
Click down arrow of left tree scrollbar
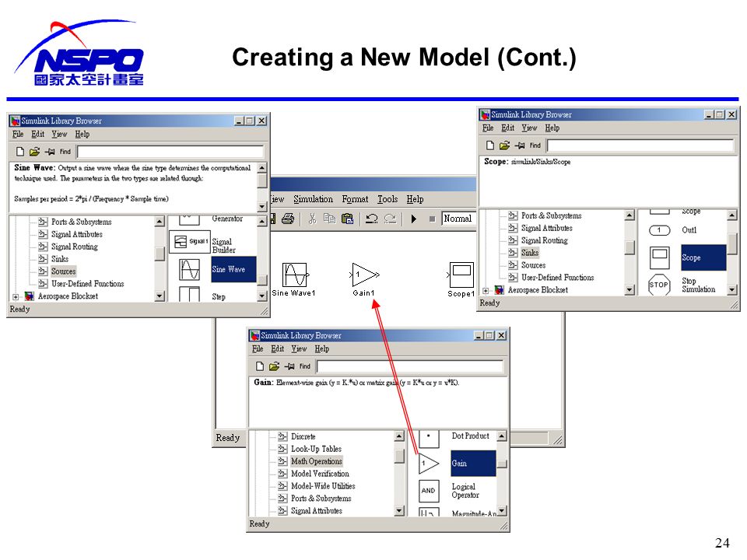tap(160, 296)
